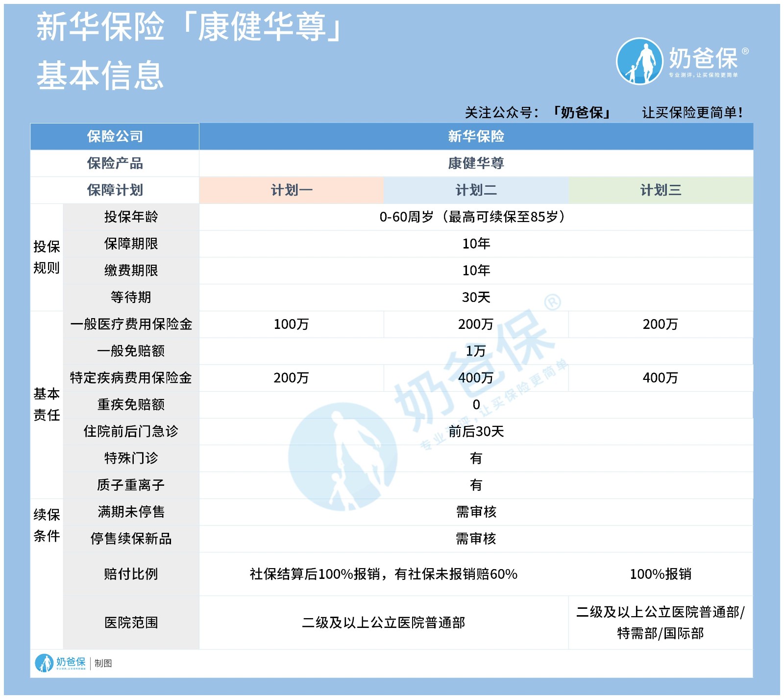Click the 投保年龄 row label

[x=131, y=217]
